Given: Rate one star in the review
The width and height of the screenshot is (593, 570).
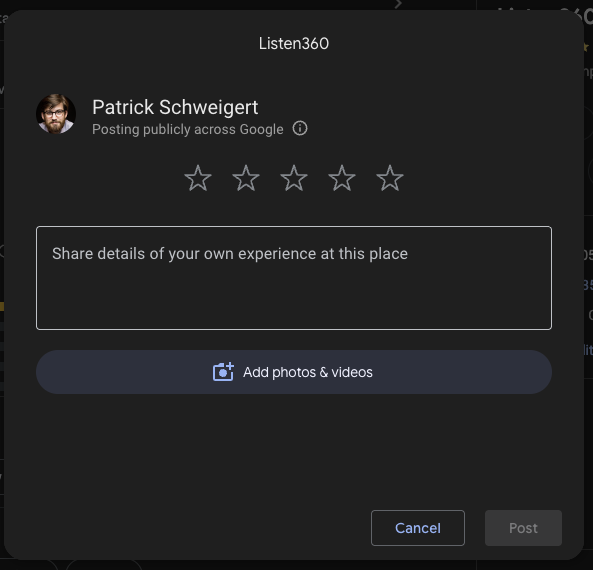Looking at the screenshot, I should click(x=198, y=178).
